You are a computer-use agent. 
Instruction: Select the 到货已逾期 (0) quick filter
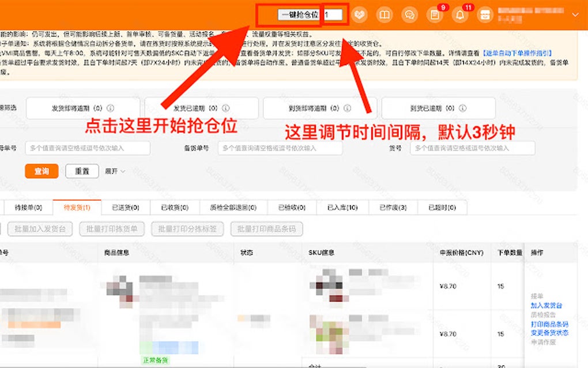438,108
